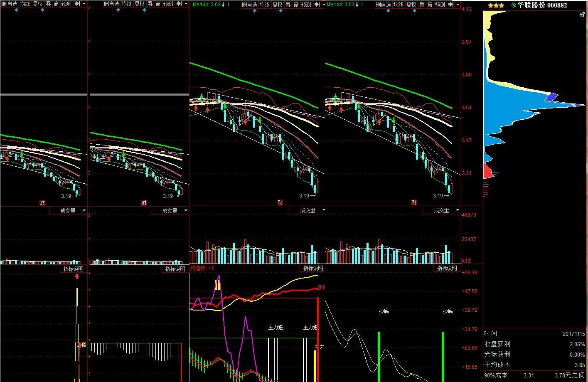Click the 收盘获利 2.06% row
The height and width of the screenshot is (382, 588).
click(x=535, y=344)
